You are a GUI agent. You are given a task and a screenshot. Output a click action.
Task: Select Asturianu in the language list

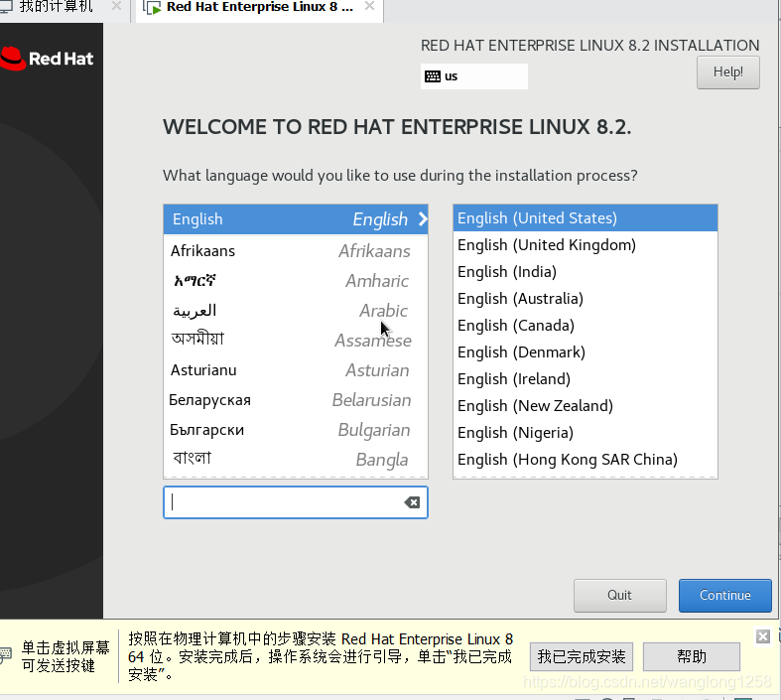(296, 370)
